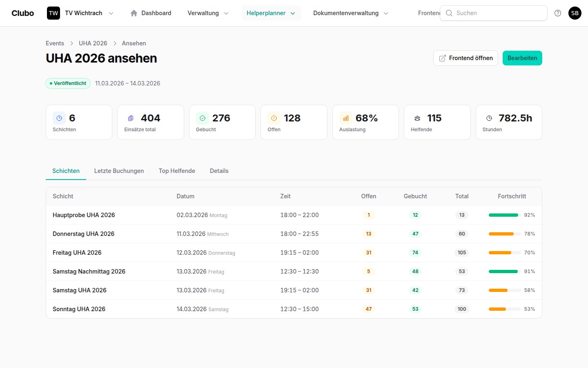
Task: Click the Offen badge 47 in Sonntag row
Action: (x=369, y=309)
